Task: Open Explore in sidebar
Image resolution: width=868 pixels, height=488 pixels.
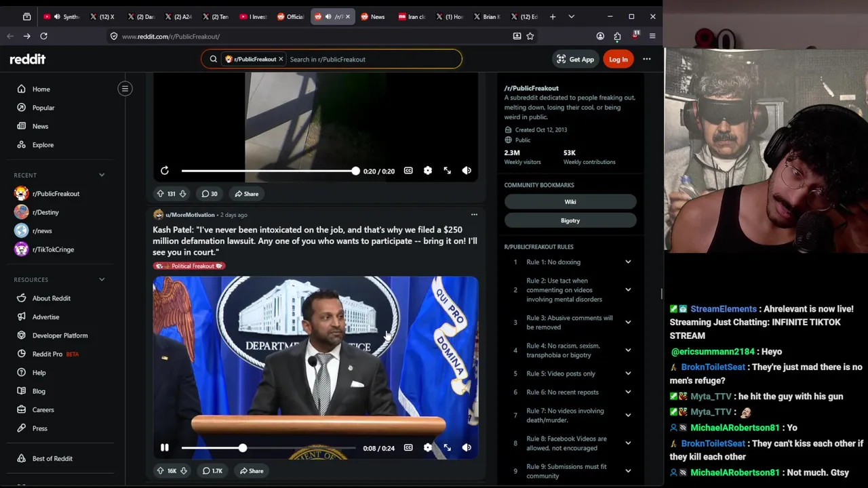Action: pos(43,145)
